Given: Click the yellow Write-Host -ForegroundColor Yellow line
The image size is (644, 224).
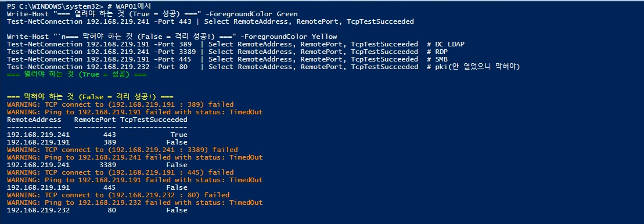Looking at the screenshot, I should [x=172, y=37].
